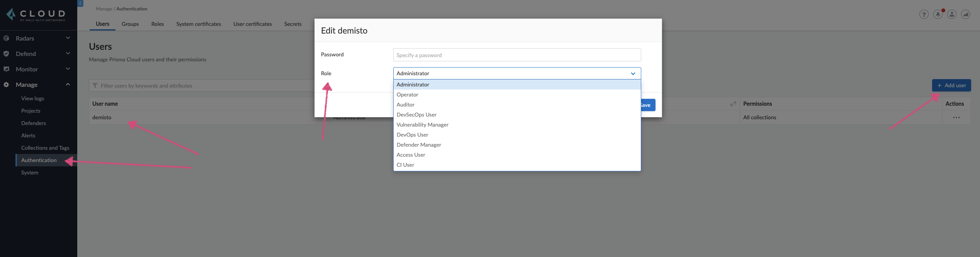
Task: Open Defenders in sidebar
Action: click(x=34, y=123)
